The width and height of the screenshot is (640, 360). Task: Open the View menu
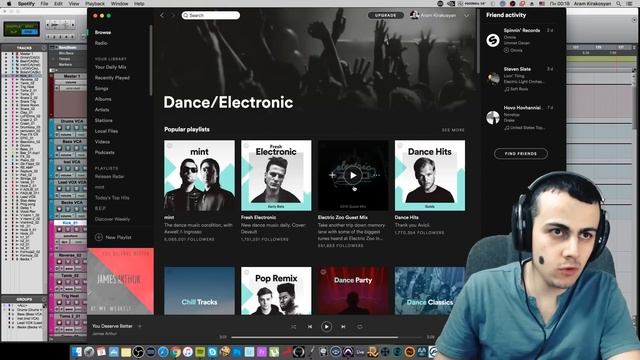[74, 4]
